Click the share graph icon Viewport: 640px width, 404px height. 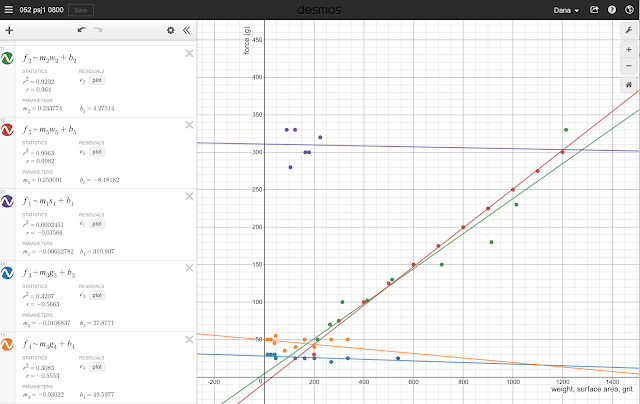pyautogui.click(x=594, y=9)
